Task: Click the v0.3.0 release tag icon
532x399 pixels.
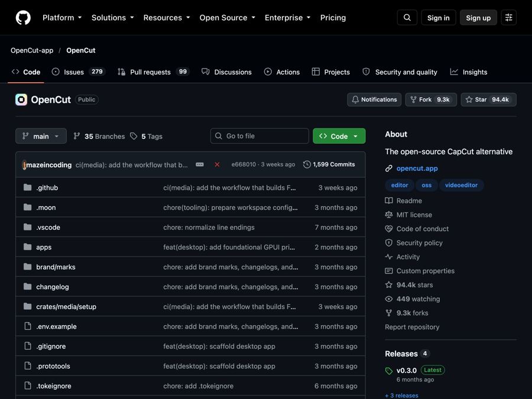Action: pyautogui.click(x=389, y=371)
